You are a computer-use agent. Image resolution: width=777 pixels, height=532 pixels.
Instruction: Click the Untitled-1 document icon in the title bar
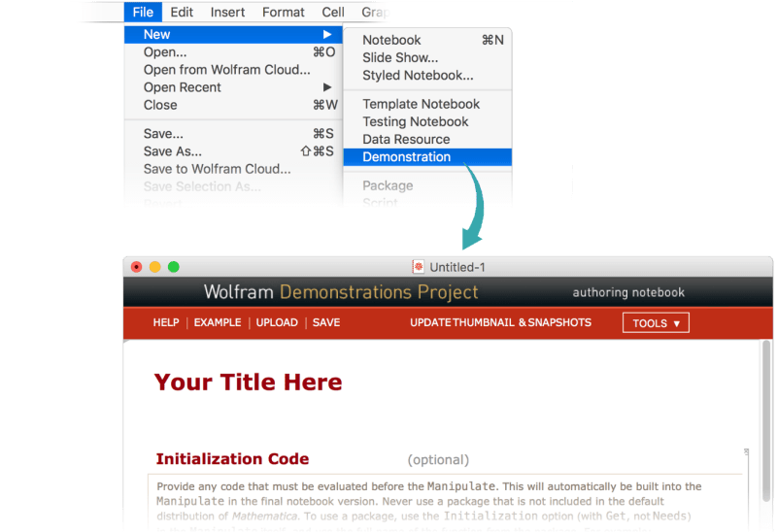point(419,267)
